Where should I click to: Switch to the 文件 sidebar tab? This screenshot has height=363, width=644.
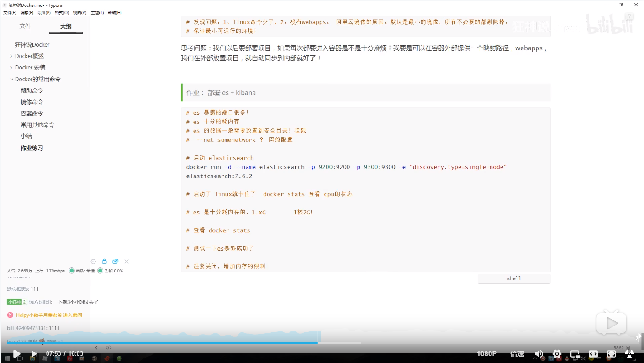coord(25,26)
